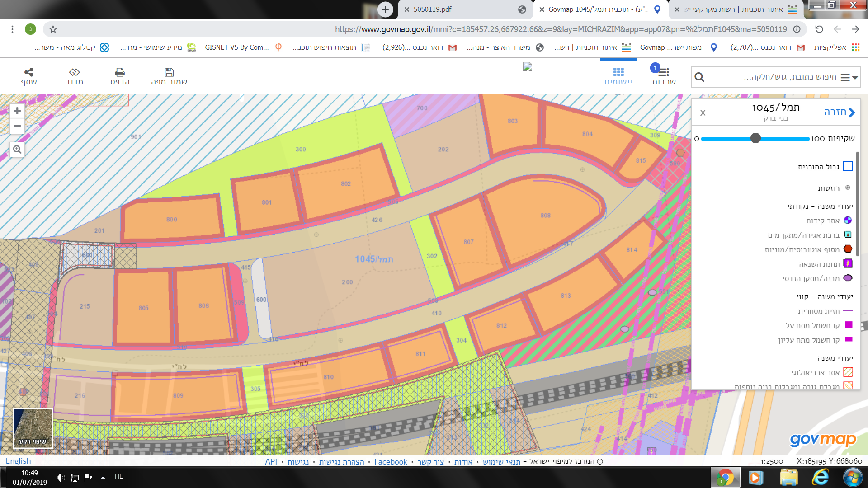Open the Applications (יישומים) grid
This screenshot has width=868, height=488.
point(618,72)
